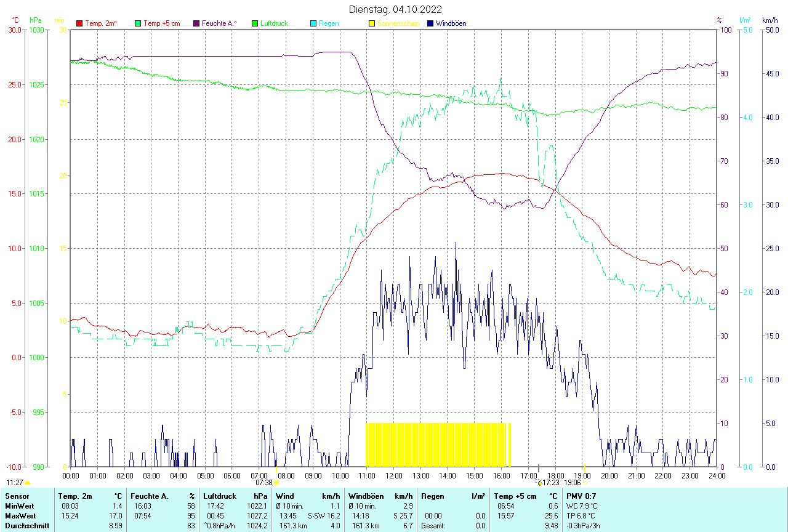This screenshot has height=532, width=788.
Task: Click the yellow sunshine duration bar in chart
Action: pos(438,445)
